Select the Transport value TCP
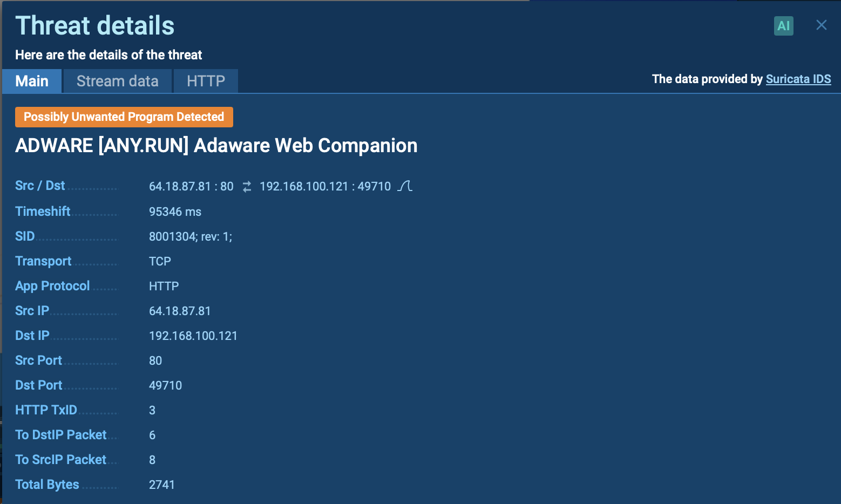 [160, 261]
